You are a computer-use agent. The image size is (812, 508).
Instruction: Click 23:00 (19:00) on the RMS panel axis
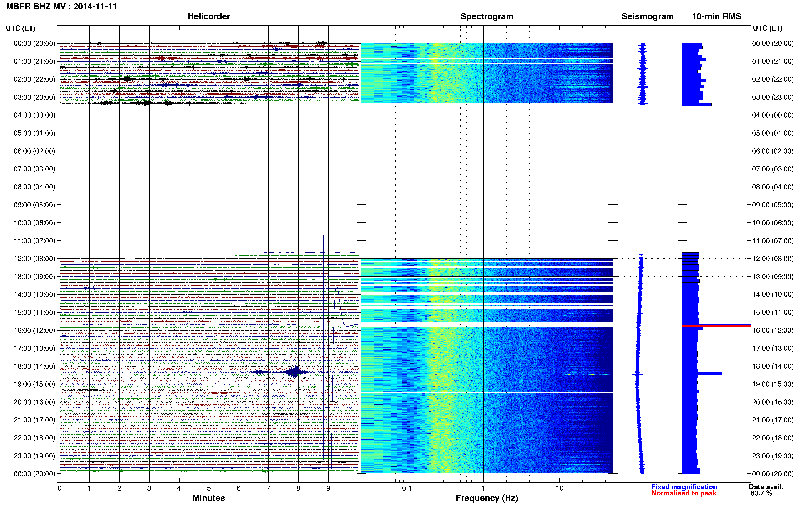click(x=773, y=456)
